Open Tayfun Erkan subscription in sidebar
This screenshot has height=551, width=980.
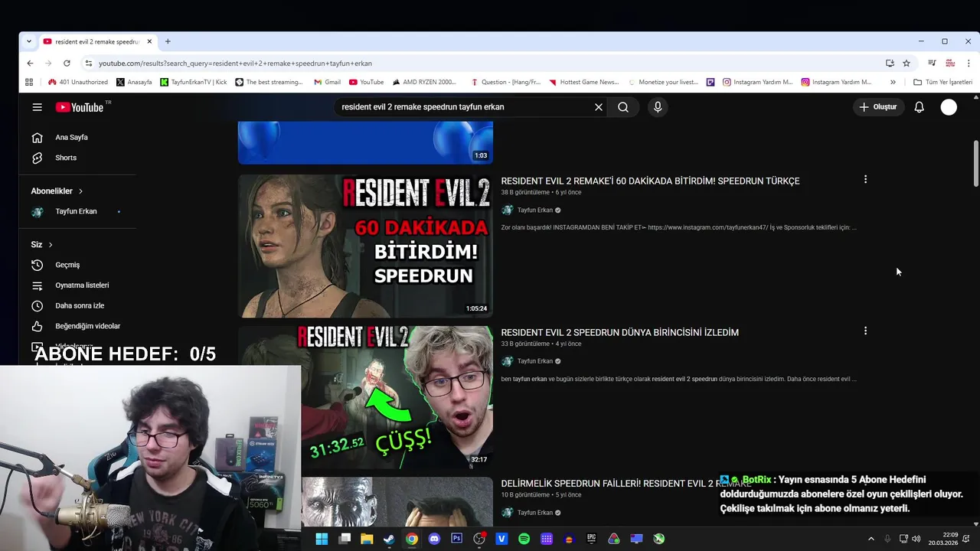(x=77, y=211)
